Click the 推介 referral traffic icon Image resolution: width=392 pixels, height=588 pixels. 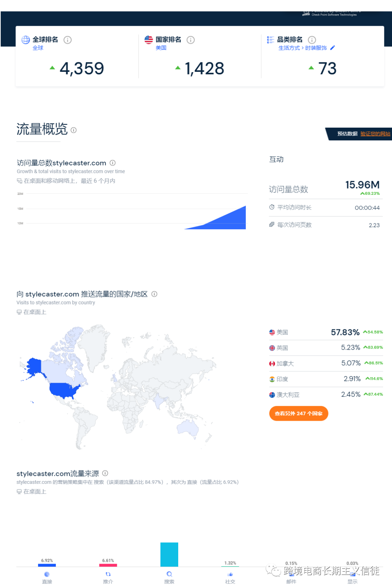point(108,574)
